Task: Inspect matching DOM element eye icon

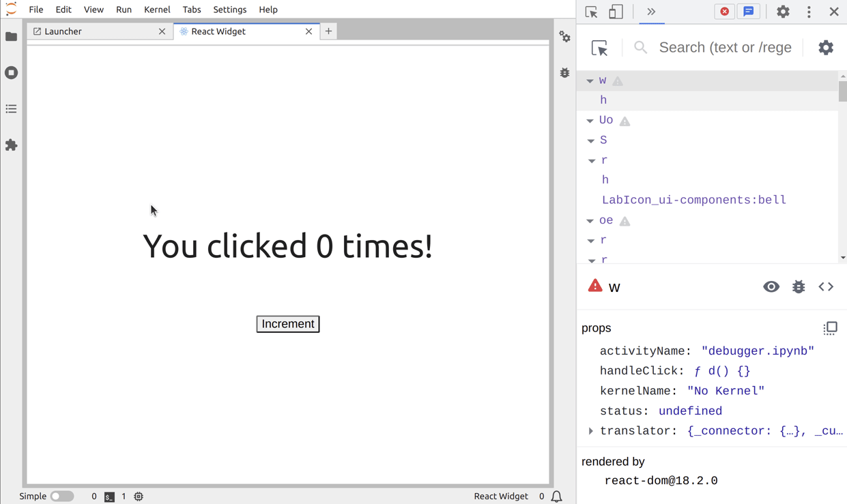Action: [771, 287]
